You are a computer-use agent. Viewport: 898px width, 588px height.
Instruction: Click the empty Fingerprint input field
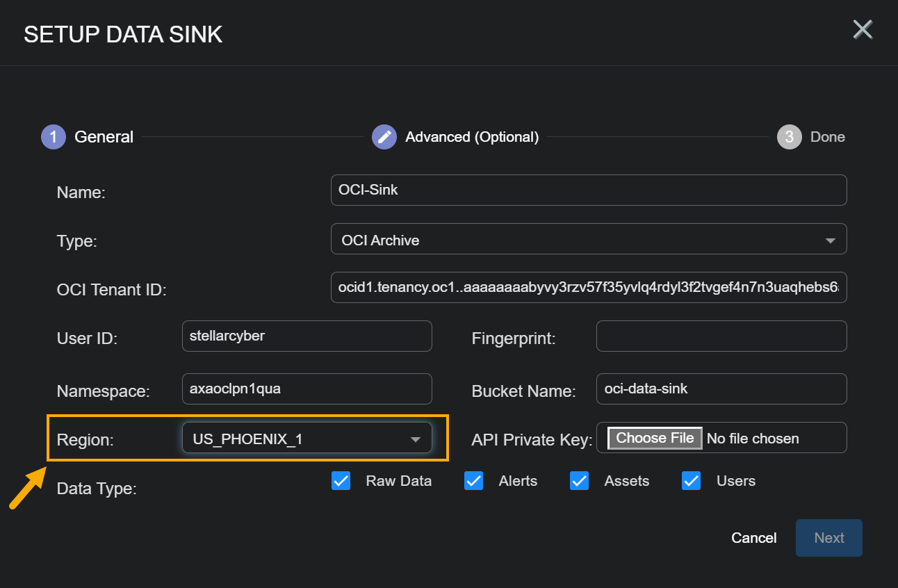[x=721, y=336]
